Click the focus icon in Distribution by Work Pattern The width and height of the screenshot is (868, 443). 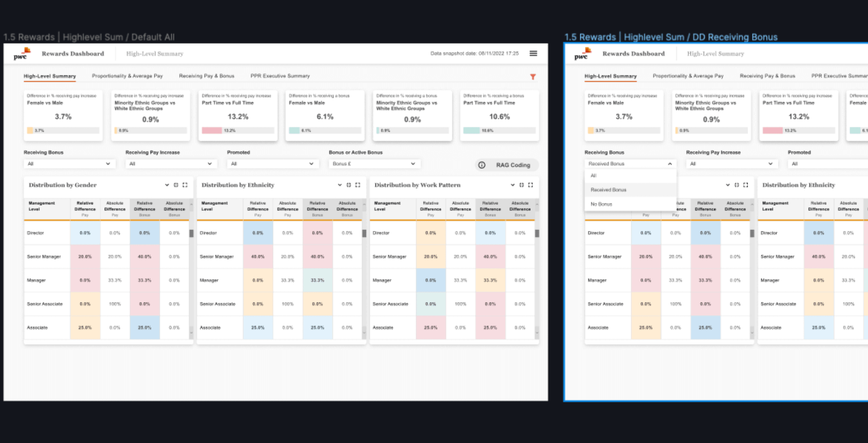click(x=521, y=185)
